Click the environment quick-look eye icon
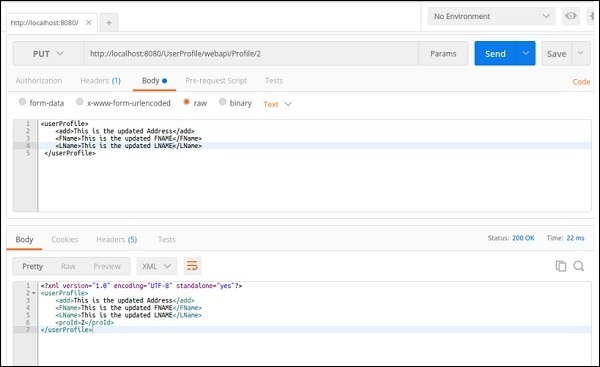600x367 pixels. (x=571, y=16)
